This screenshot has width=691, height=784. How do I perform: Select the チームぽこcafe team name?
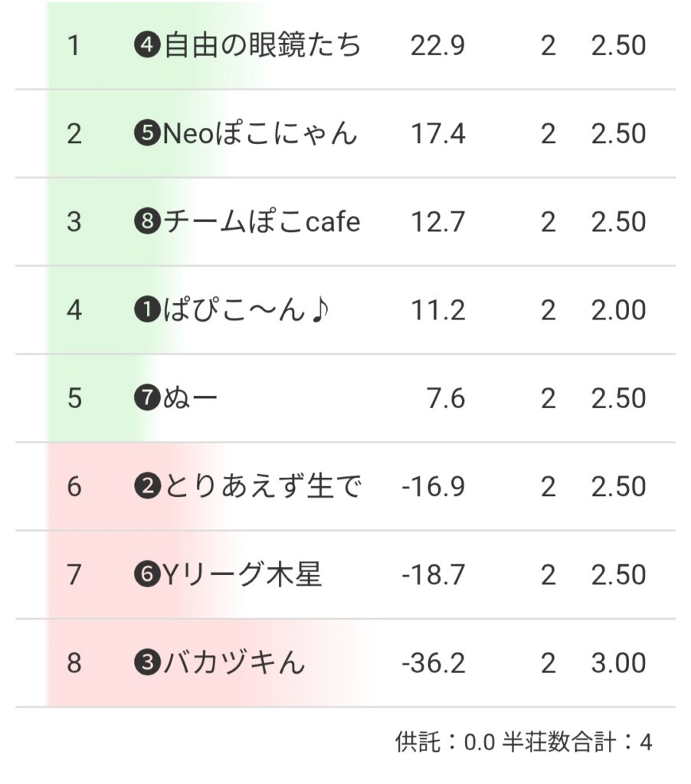pyautogui.click(x=262, y=222)
